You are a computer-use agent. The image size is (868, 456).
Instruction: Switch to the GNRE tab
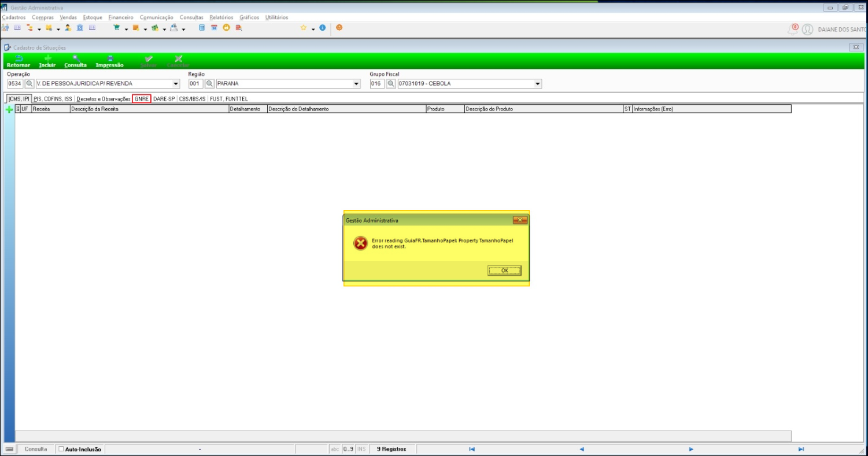coord(142,99)
